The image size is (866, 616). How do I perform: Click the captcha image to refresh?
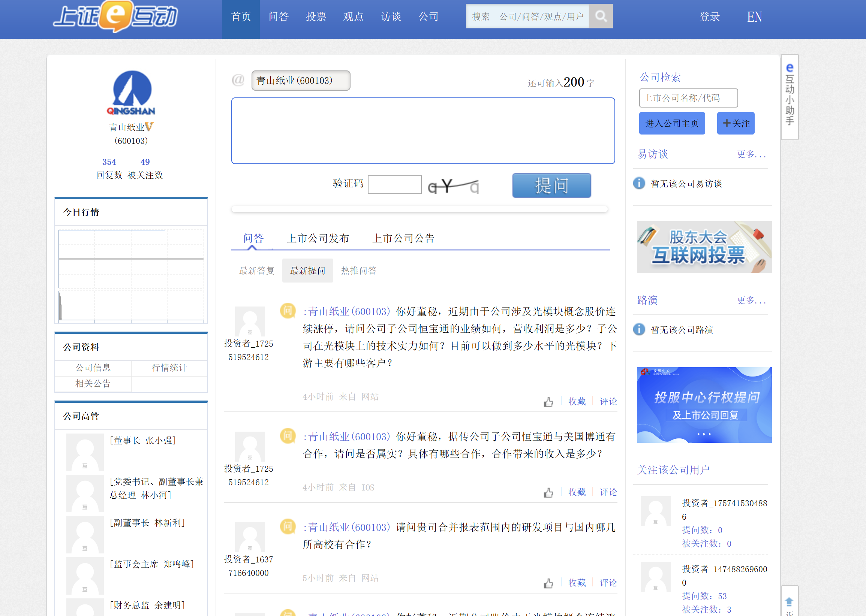pos(453,186)
